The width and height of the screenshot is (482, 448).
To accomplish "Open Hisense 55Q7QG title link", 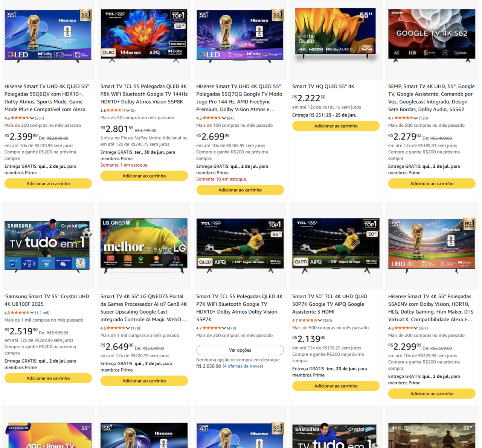I will (x=239, y=98).
